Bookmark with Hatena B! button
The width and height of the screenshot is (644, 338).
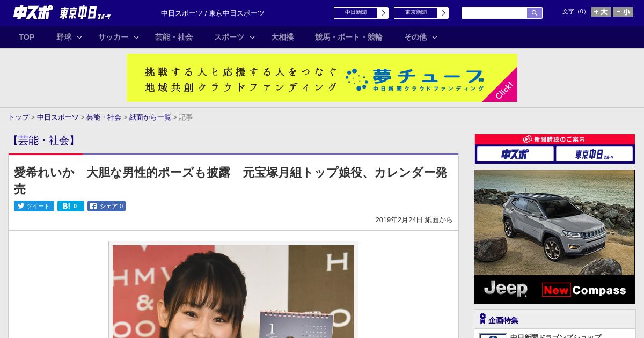coord(71,206)
